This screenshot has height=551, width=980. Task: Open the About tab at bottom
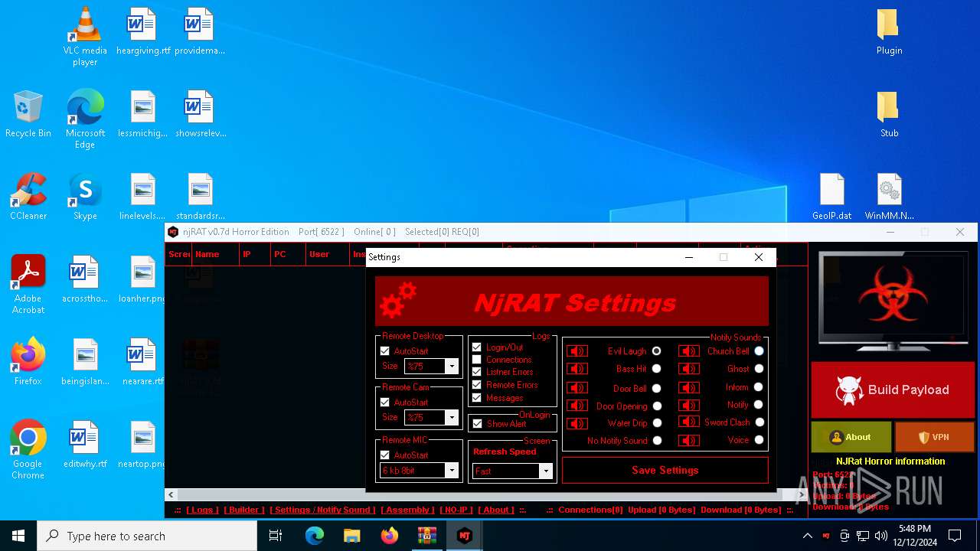point(497,510)
